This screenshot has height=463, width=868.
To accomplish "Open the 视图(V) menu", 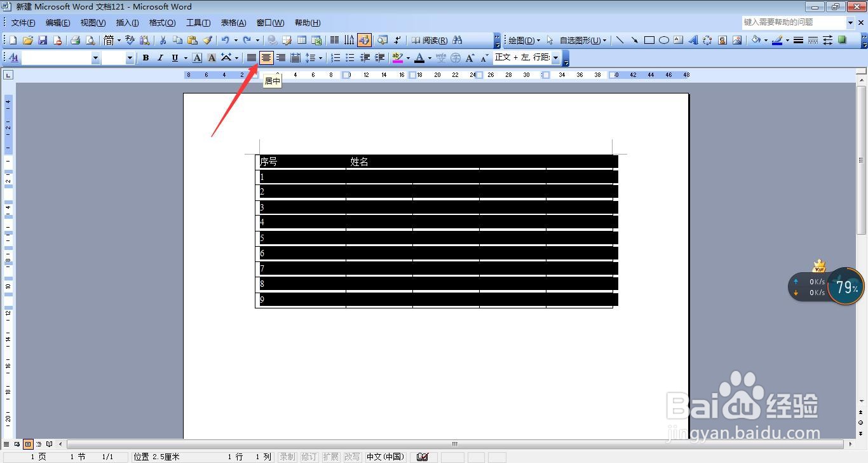I will pyautogui.click(x=93, y=23).
